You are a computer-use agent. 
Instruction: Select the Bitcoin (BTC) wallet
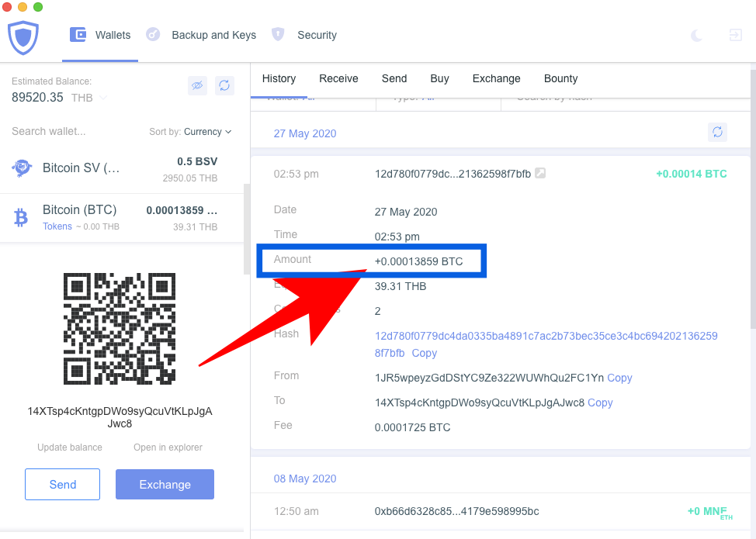point(122,218)
